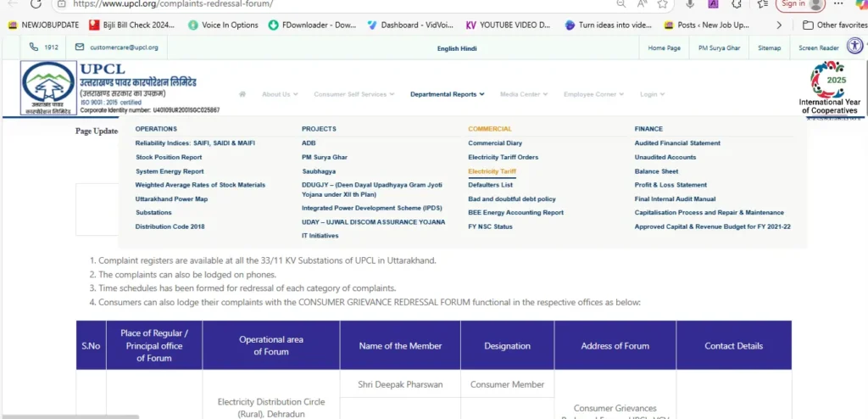
Task: Add page to favorites star icon
Action: point(663,4)
